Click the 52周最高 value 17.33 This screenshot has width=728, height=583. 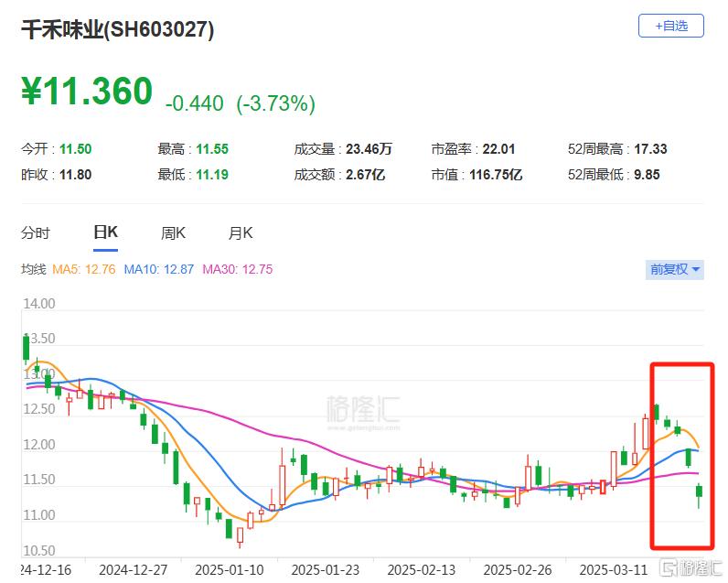[650, 149]
